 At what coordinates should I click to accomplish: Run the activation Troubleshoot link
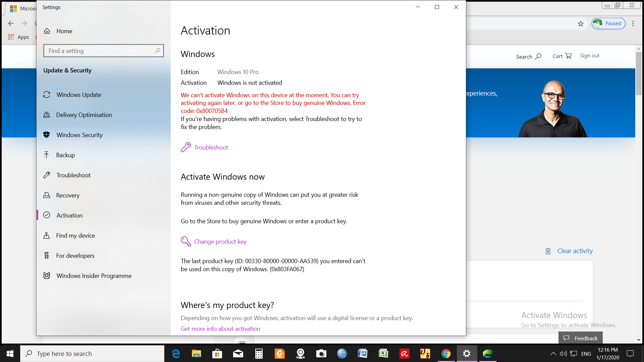click(x=211, y=147)
